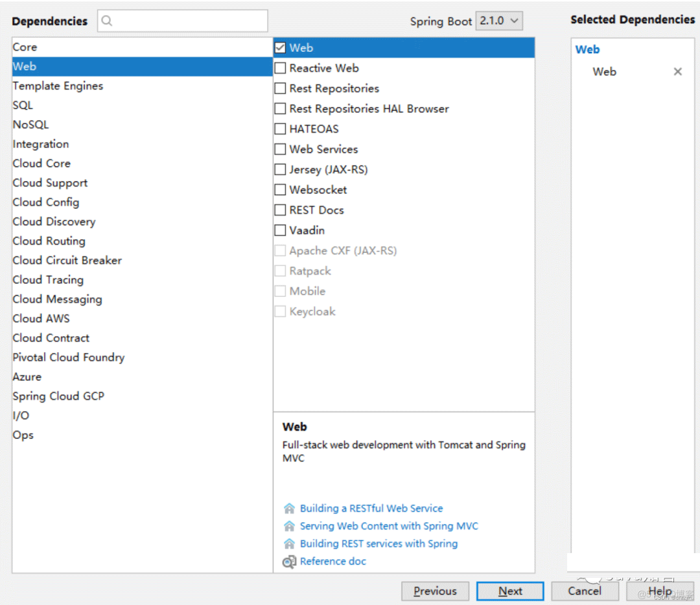Viewport: 700px width, 605px height.
Task: Click the home icon beside Serving Web Content
Action: (289, 526)
